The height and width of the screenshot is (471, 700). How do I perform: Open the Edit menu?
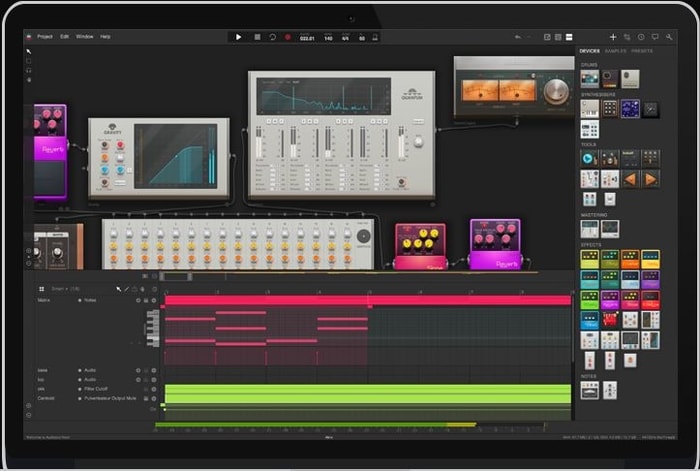pyautogui.click(x=65, y=37)
